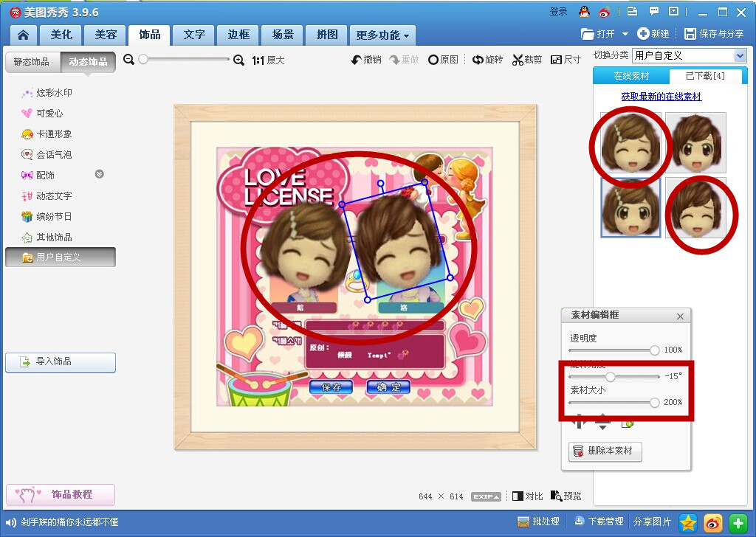Click 分享图片 share picture
The image size is (756, 537).
tap(652, 522)
